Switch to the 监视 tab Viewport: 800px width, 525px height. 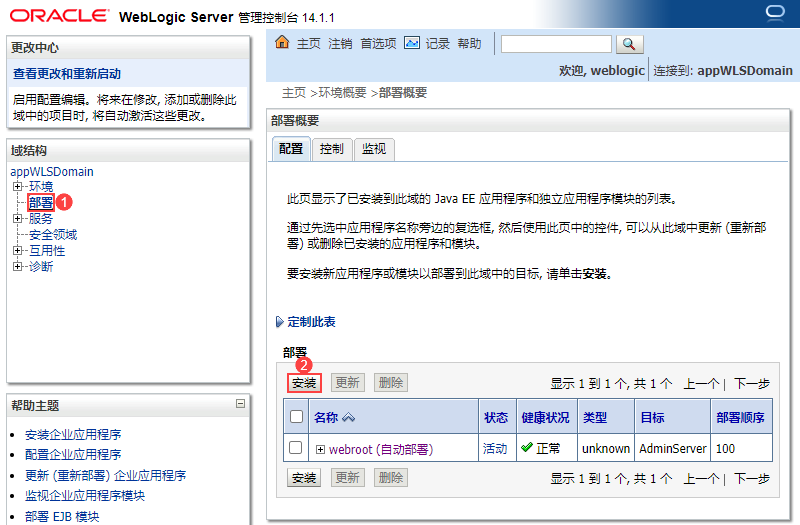click(x=374, y=149)
